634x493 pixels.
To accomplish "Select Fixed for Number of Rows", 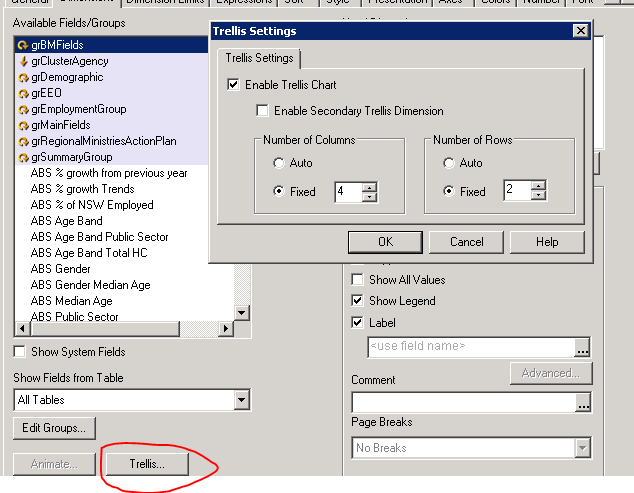I will (x=448, y=191).
